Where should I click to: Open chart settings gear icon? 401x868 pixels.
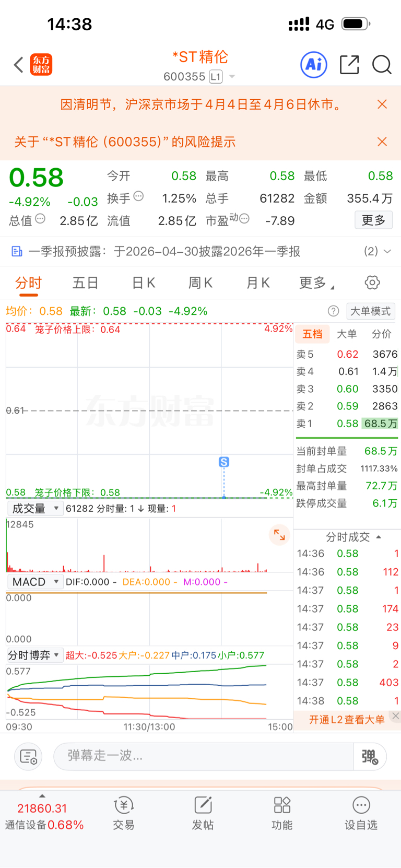point(372,283)
